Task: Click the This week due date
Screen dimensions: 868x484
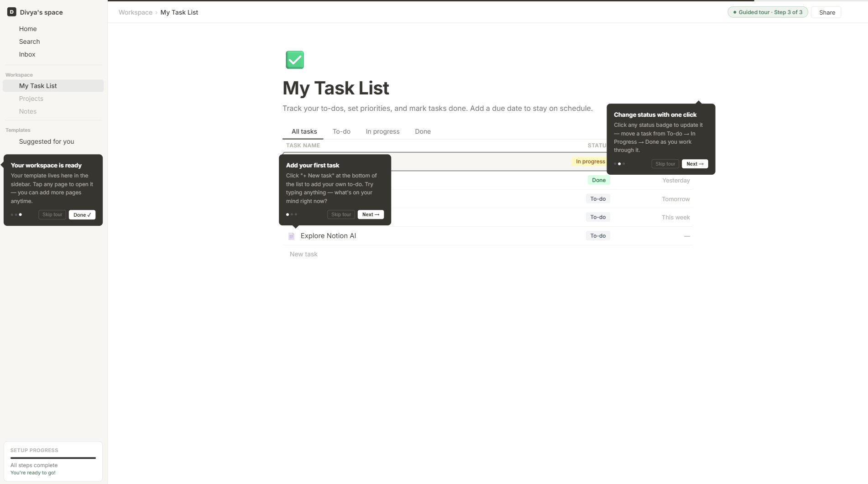Action: 675,218
